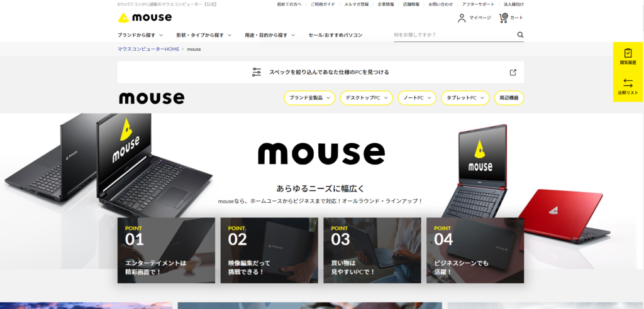Open POINT 03 買い物 card

click(372, 251)
